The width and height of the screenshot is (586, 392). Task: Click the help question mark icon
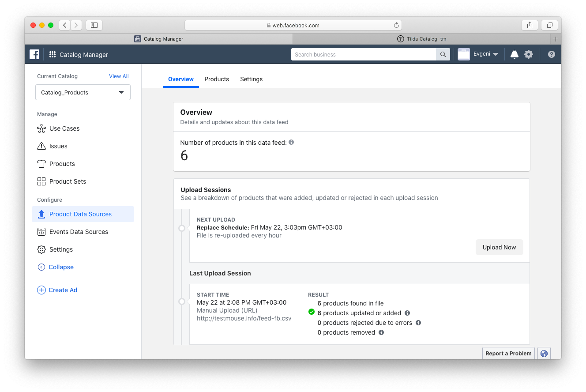552,54
